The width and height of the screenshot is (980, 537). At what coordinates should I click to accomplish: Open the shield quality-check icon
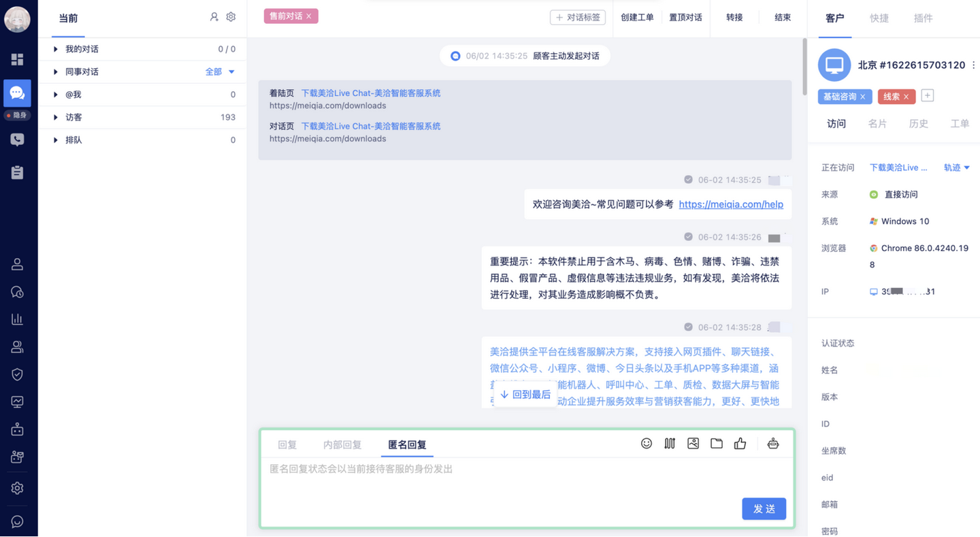[17, 374]
